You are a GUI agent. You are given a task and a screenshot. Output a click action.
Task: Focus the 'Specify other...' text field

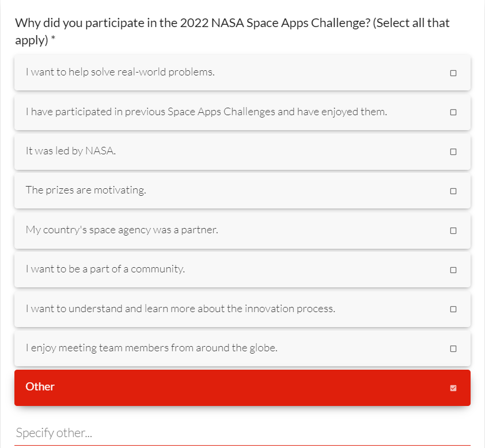[242, 433]
